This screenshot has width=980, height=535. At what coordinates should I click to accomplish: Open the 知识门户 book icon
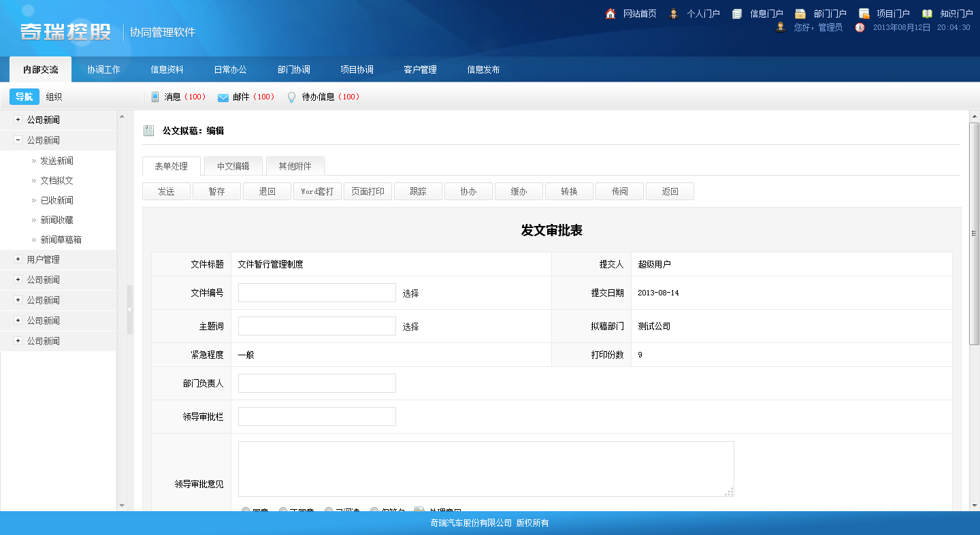point(927,14)
